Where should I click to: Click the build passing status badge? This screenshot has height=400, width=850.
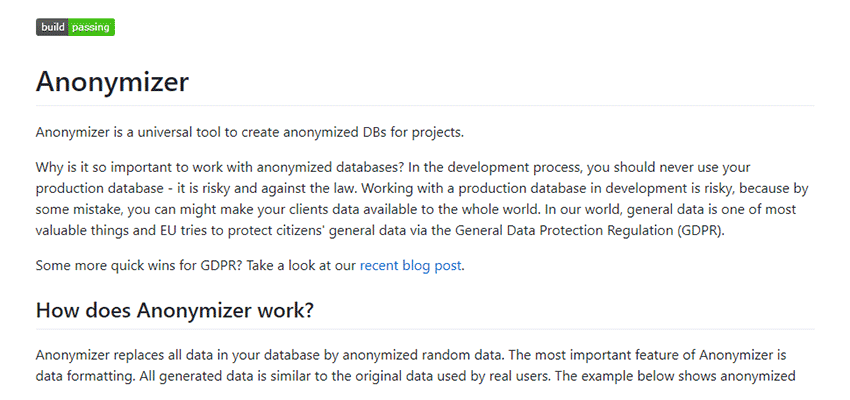[75, 27]
